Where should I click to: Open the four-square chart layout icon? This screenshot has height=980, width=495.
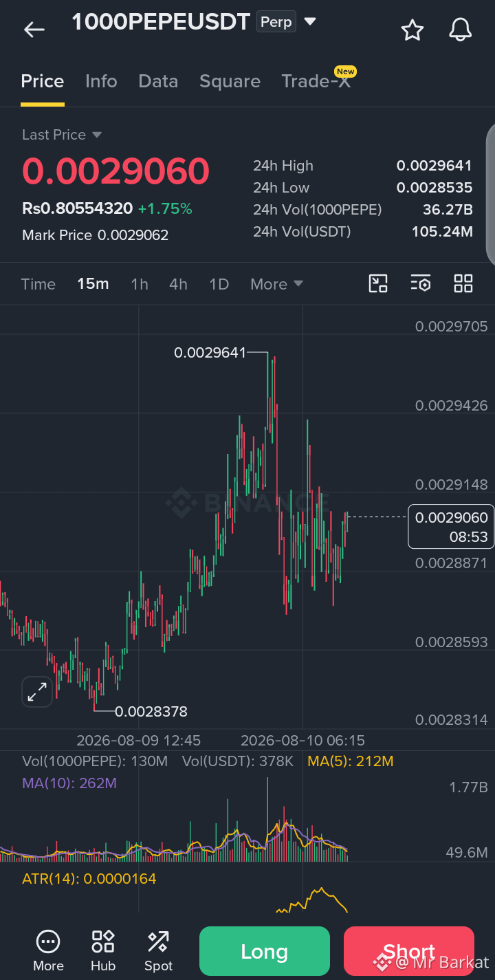coord(463,283)
